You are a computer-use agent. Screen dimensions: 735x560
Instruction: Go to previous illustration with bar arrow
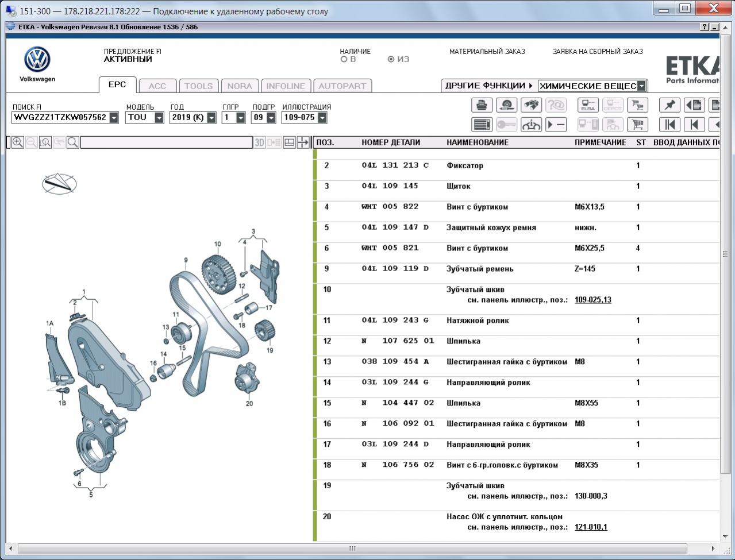click(x=694, y=125)
